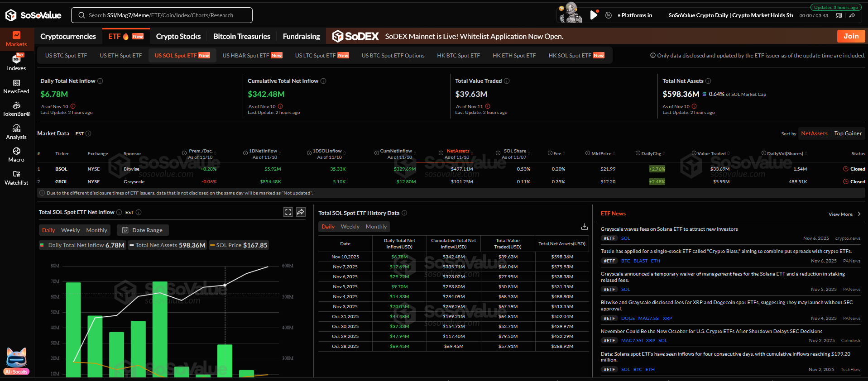
Task: Toggle the SOL Price series in the chart legend
Action: (239, 245)
